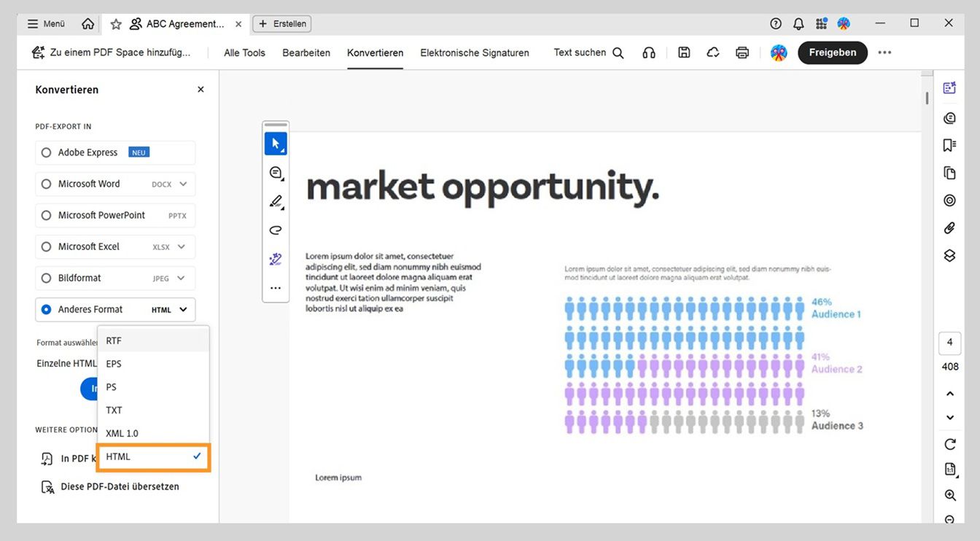980x541 pixels.
Task: Launch the AI Assistant sparkle tool
Action: (276, 258)
